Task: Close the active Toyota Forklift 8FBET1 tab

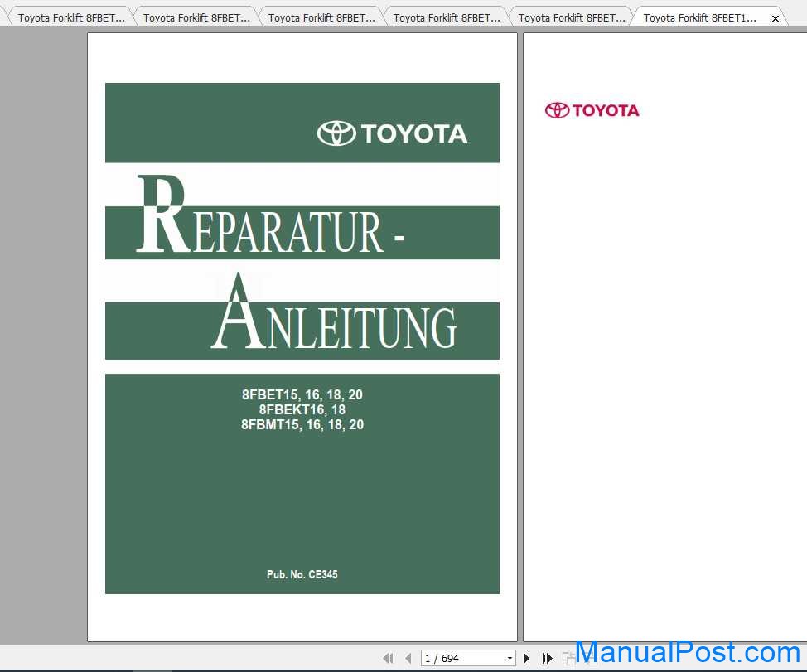Action: (x=775, y=18)
